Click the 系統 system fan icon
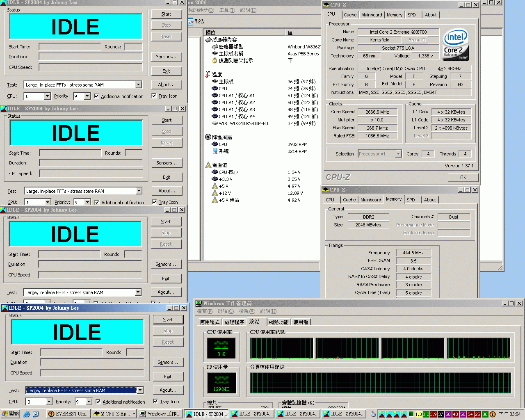525x420 pixels. 215,151
